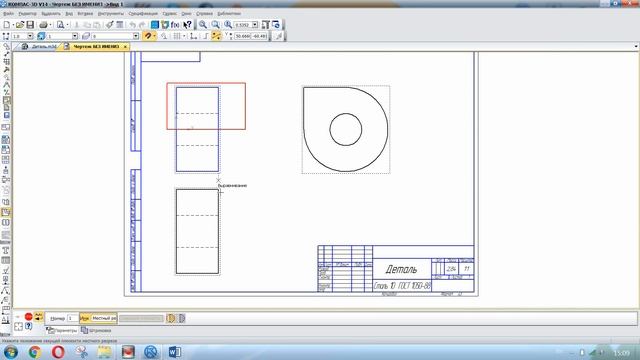Open Google Chrome from the taskbar
This screenshot has height=360, width=640.
pyautogui.click(x=35, y=351)
